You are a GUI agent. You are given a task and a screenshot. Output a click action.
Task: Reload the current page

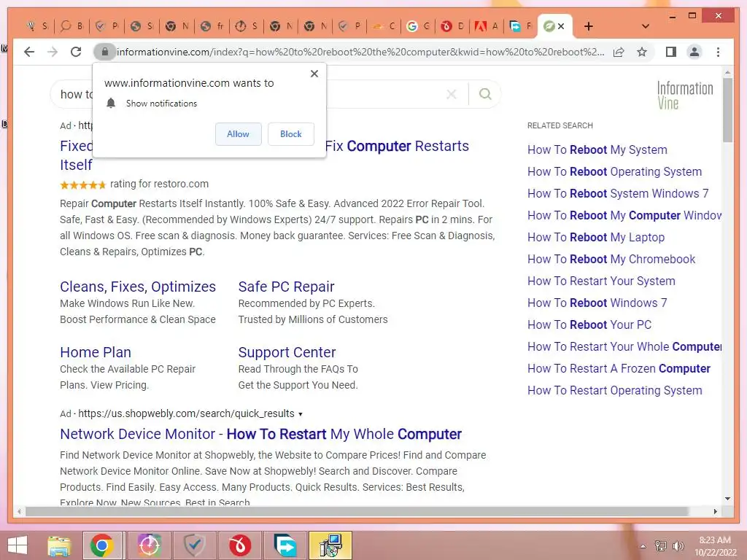[x=76, y=52]
